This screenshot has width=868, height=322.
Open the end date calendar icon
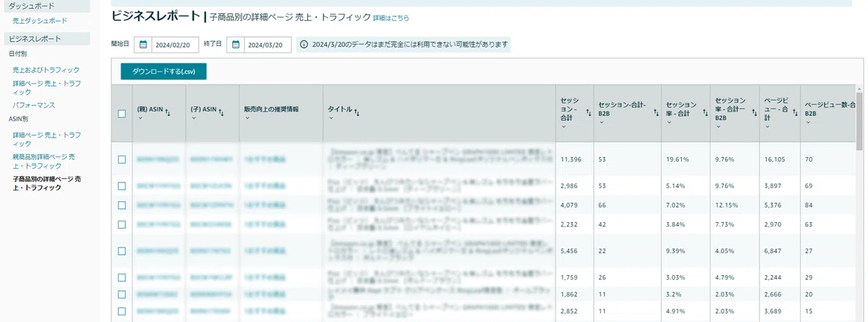[236, 45]
